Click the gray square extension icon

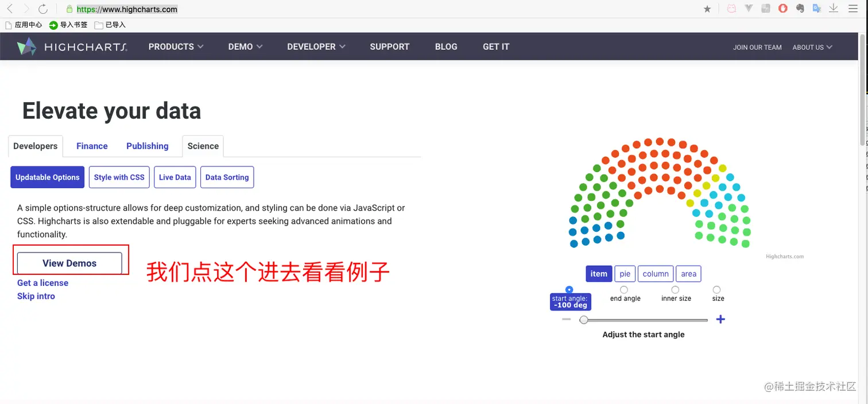click(x=766, y=9)
